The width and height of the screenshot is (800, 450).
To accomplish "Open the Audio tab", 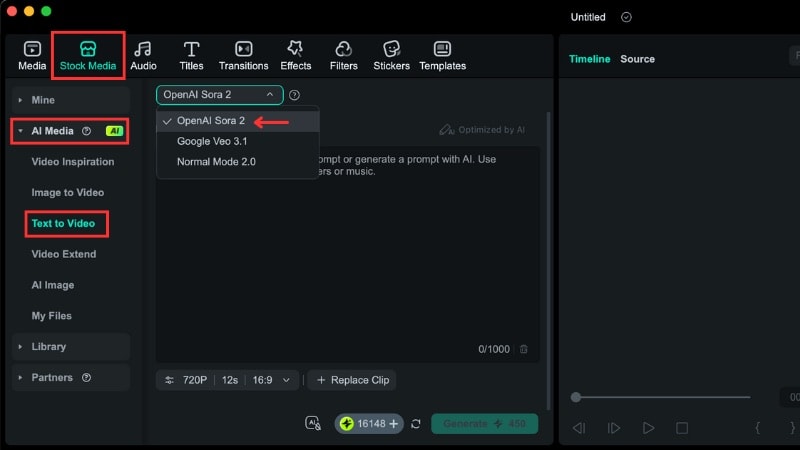I will pyautogui.click(x=143, y=56).
